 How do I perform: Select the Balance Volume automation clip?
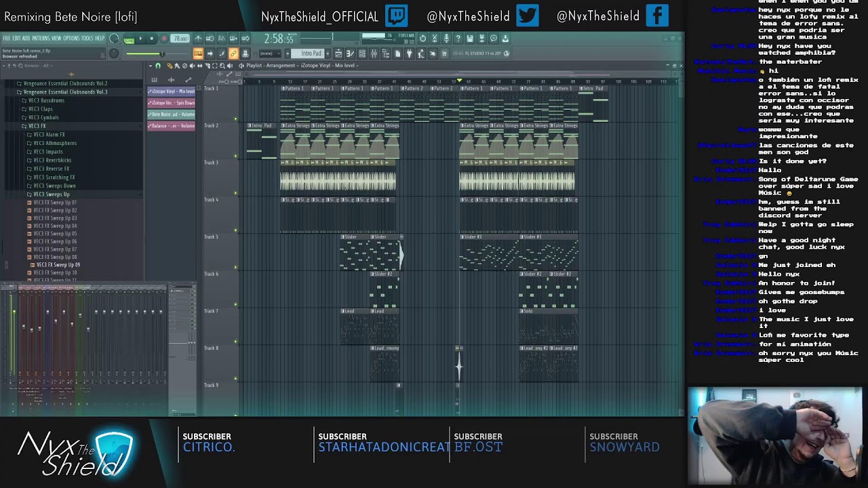pyautogui.click(x=172, y=125)
